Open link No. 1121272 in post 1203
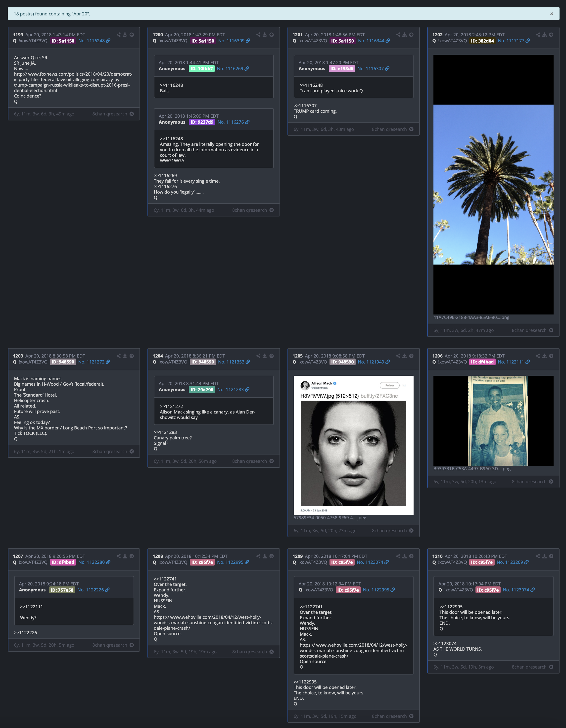 pos(94,362)
